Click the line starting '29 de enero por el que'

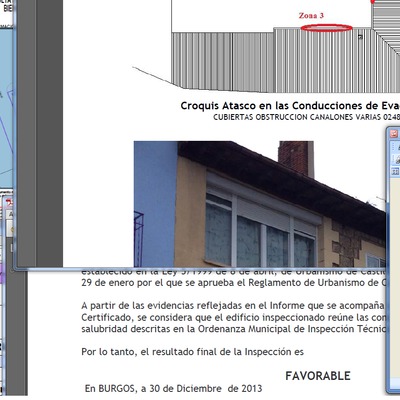[x=235, y=283]
